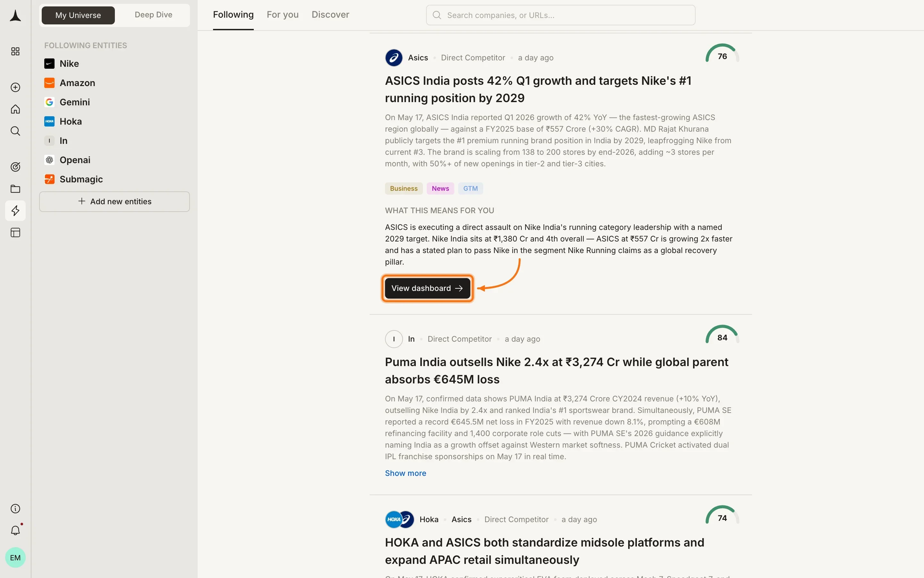This screenshot has width=924, height=578.
Task: Open the For you tab
Action: pos(283,15)
